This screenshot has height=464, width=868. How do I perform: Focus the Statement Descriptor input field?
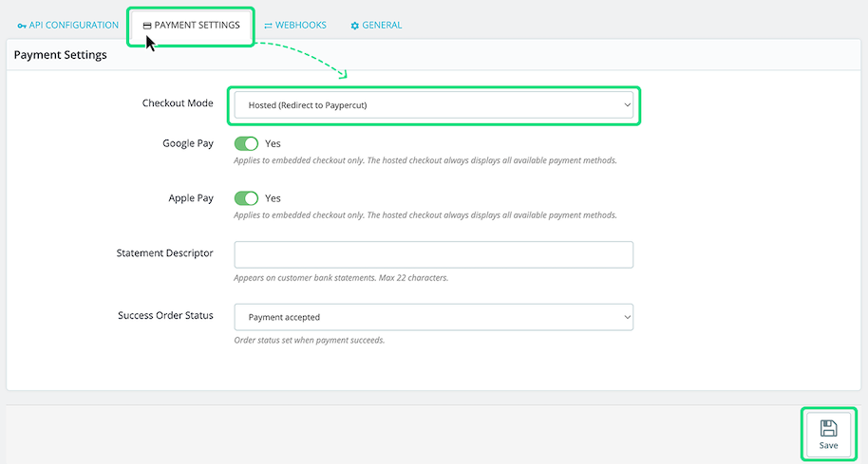click(433, 254)
